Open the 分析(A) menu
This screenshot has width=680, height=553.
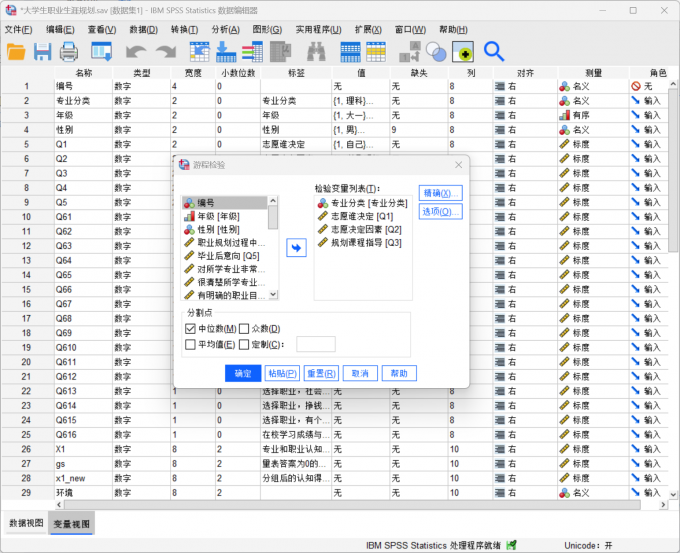(x=226, y=29)
